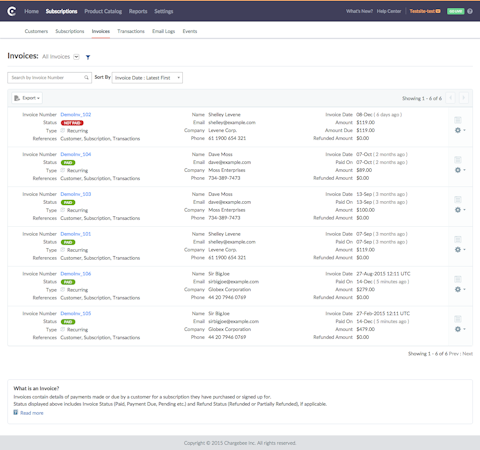Switch to the Customers tab
Screen dimensions: 480x450
pos(36,31)
